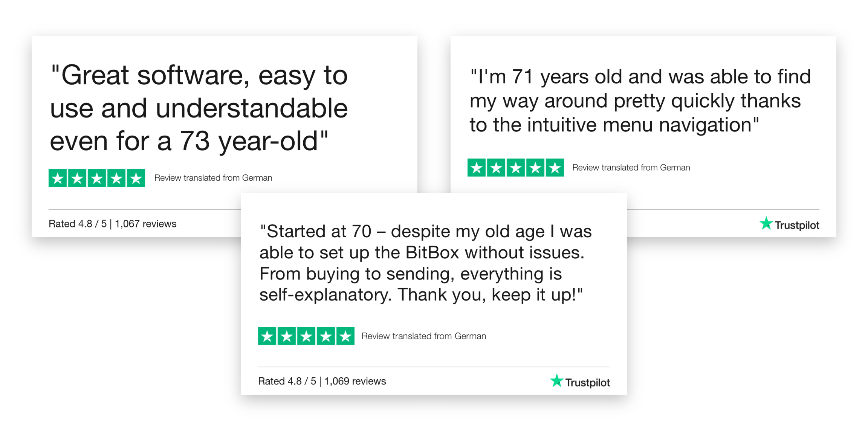868x444 pixels.
Task: Click the third green star on the 73 year-old review
Action: click(97, 178)
